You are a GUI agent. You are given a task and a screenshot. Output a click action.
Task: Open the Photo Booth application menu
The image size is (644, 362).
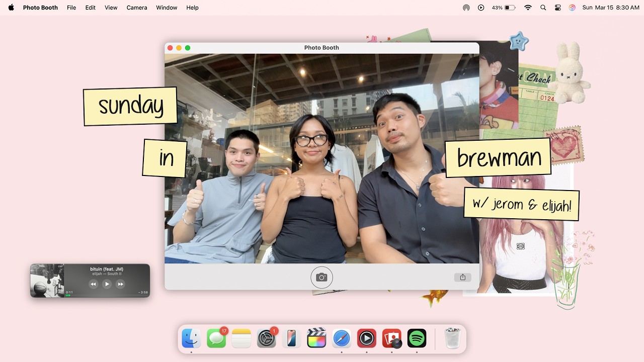(x=40, y=8)
